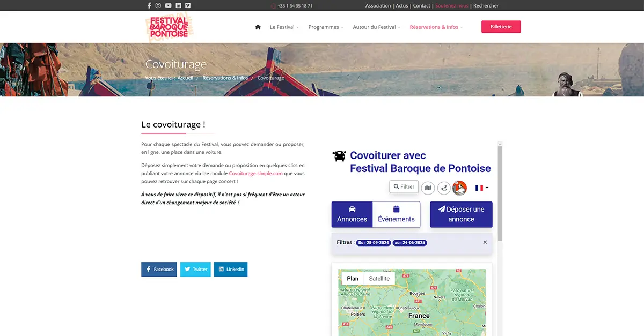Click the carpool widget vertical scrollbar
The image size is (644, 336).
pos(500,193)
